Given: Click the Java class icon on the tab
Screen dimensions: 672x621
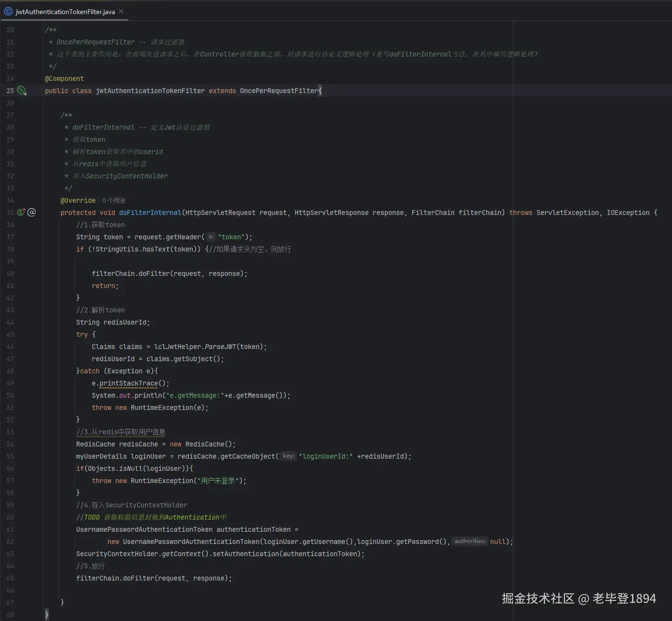Looking at the screenshot, I should click(8, 11).
